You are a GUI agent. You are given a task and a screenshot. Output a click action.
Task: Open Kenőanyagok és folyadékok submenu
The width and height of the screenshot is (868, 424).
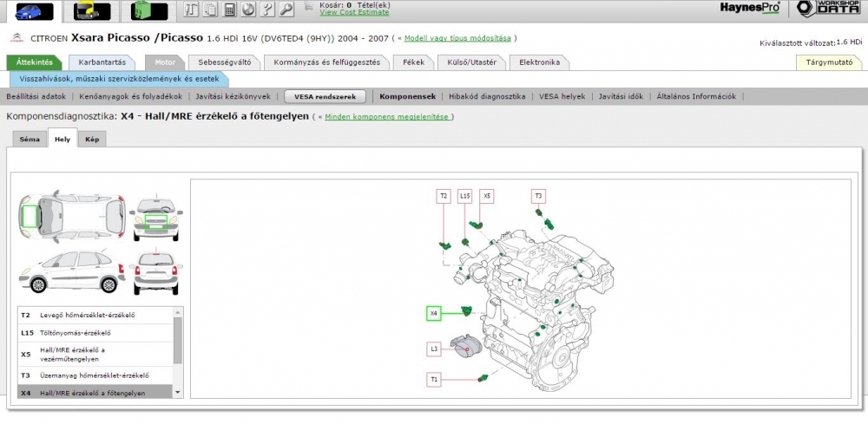point(131,96)
